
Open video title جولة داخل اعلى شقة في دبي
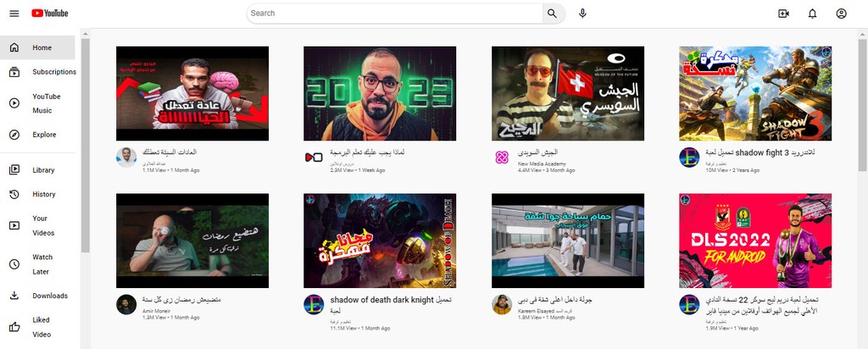pos(555,300)
